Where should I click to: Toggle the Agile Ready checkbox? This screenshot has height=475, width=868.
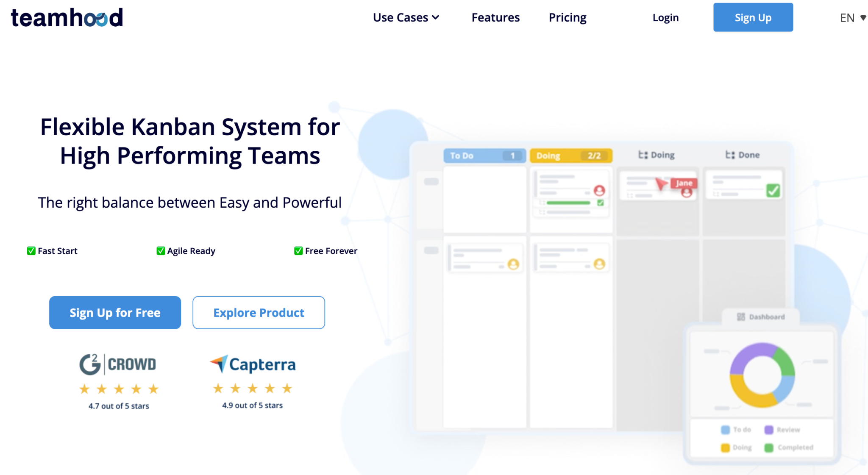(161, 250)
